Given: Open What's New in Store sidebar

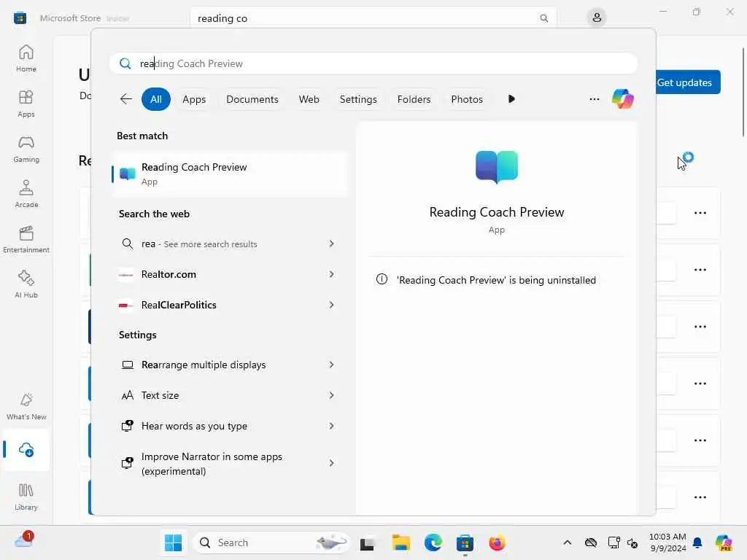Looking at the screenshot, I should click(x=26, y=406).
